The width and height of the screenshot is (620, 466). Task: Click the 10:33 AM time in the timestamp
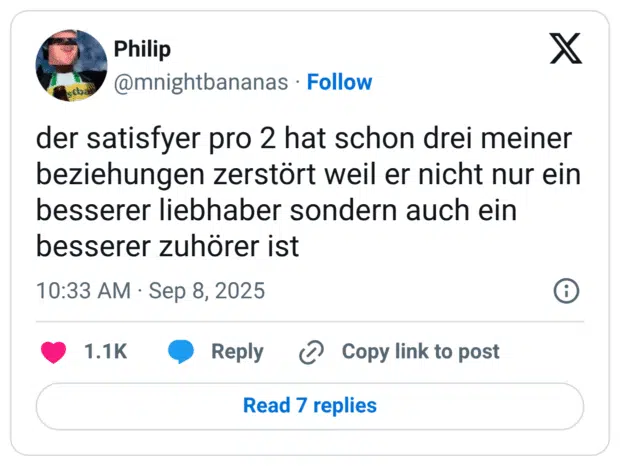pyautogui.click(x=83, y=291)
